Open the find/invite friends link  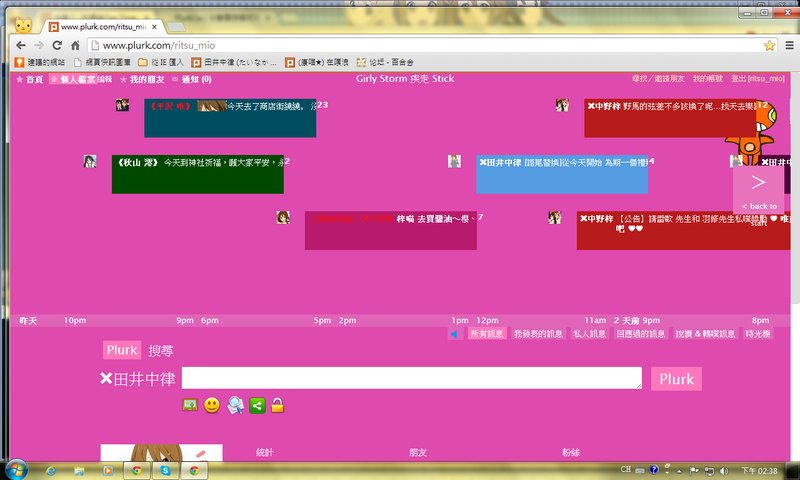coord(658,79)
